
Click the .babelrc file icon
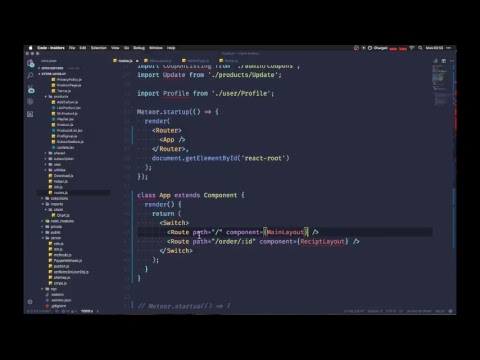pyautogui.click(x=47, y=294)
